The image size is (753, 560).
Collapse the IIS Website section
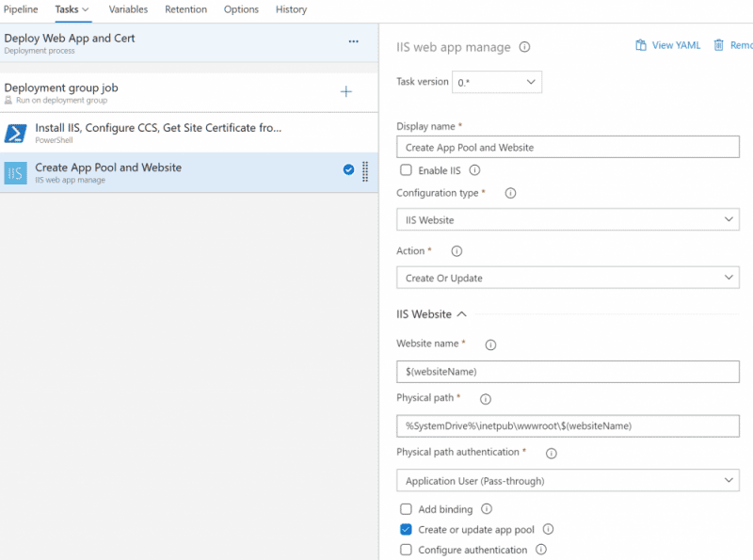coord(461,314)
